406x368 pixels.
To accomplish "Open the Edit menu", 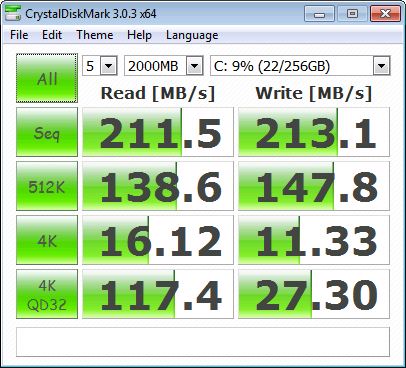I will pyautogui.click(x=52, y=35).
